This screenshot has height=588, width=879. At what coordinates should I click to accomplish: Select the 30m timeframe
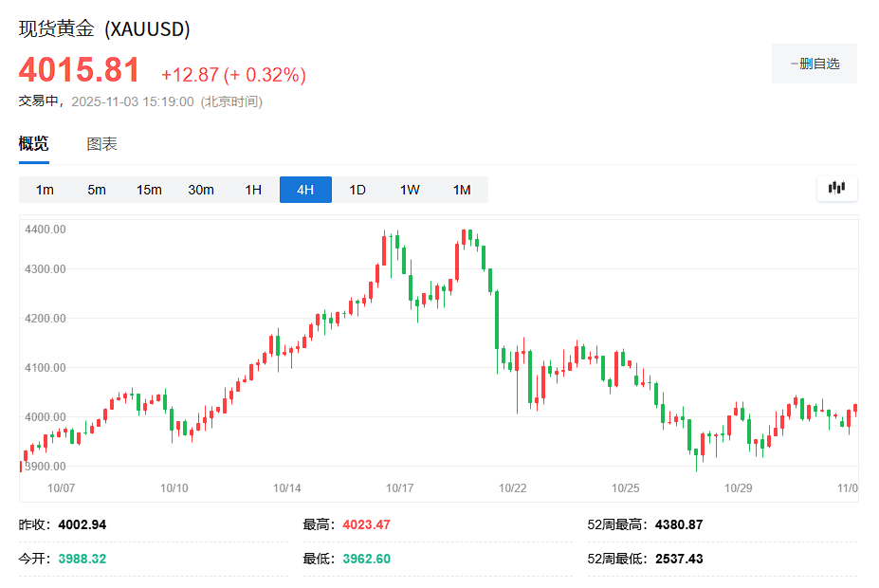pos(200,190)
